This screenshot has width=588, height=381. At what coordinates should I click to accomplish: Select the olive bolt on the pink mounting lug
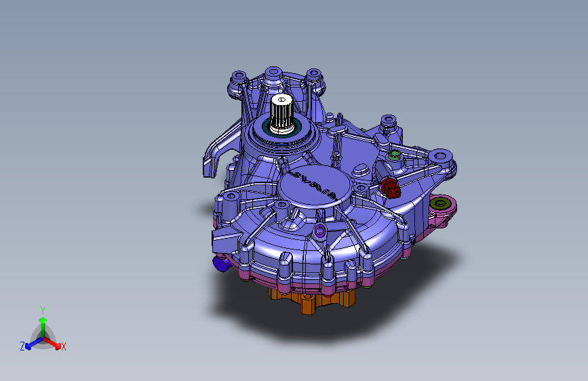coord(440,203)
